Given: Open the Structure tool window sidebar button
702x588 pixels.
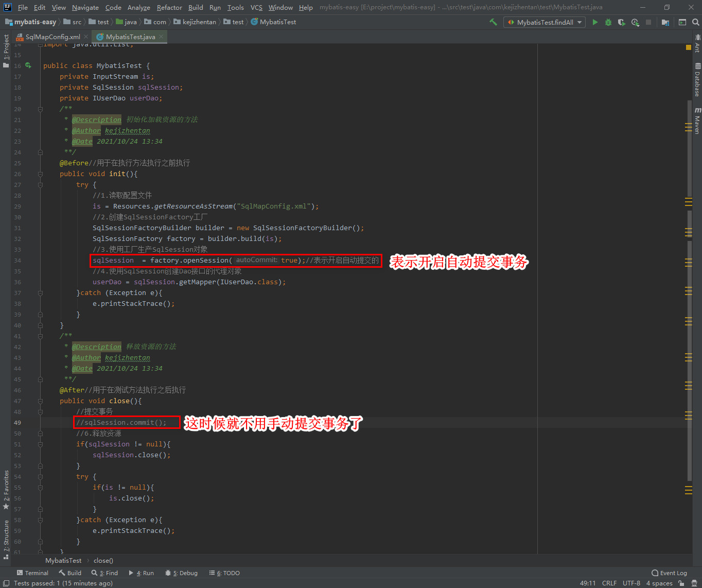Looking at the screenshot, I should [6, 540].
